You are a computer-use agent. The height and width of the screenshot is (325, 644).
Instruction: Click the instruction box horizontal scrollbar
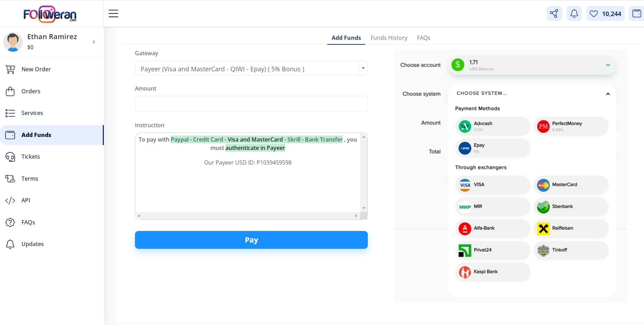click(248, 216)
